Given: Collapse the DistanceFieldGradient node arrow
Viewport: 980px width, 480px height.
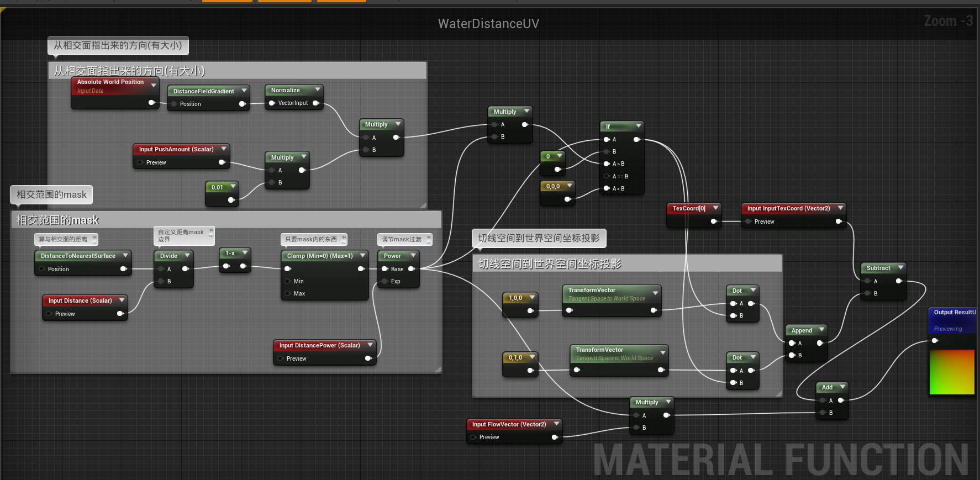Looking at the screenshot, I should (244, 91).
